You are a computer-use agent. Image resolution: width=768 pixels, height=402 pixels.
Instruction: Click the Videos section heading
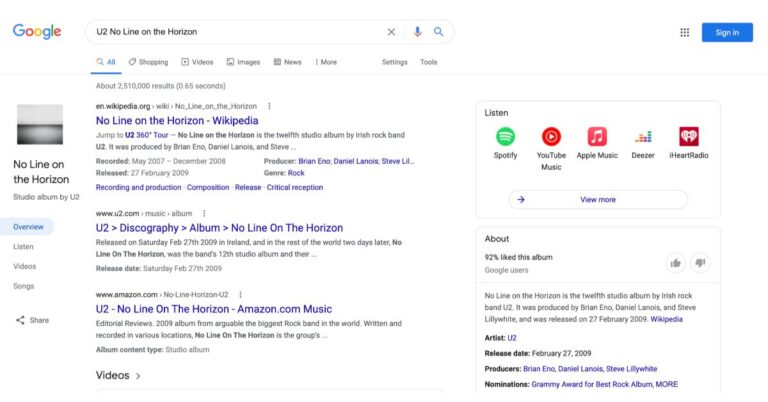pos(113,376)
